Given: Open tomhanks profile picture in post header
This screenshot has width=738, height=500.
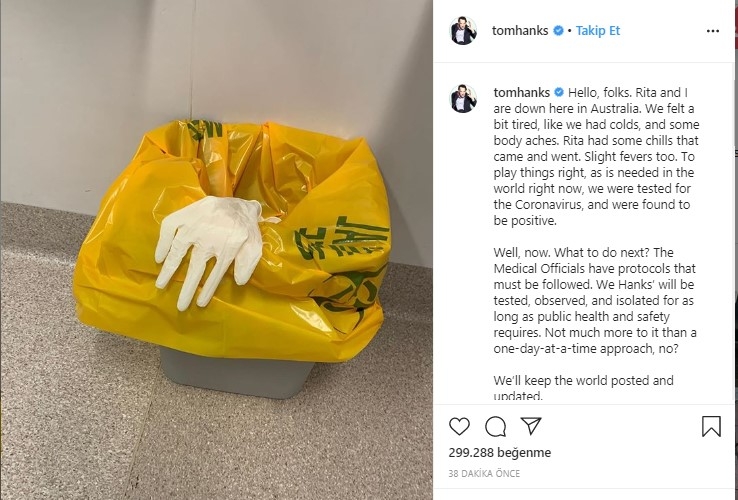Looking at the screenshot, I should [x=464, y=31].
